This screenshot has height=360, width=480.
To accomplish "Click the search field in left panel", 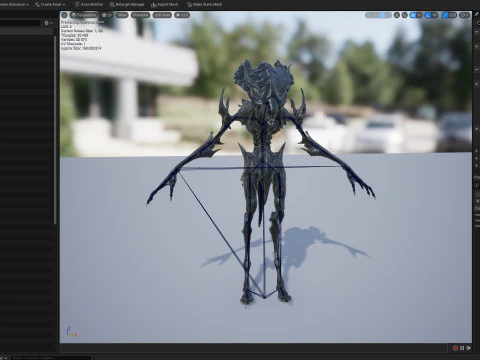I will (20, 23).
